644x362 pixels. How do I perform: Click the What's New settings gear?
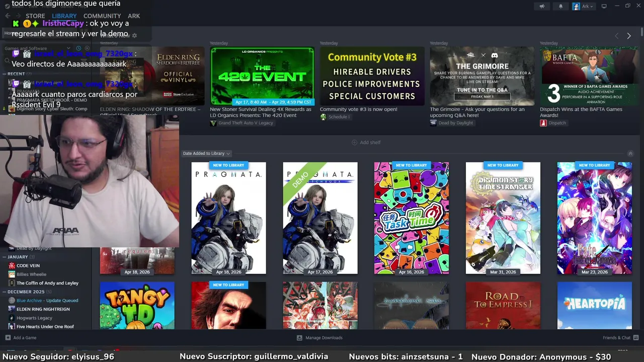[134, 36]
